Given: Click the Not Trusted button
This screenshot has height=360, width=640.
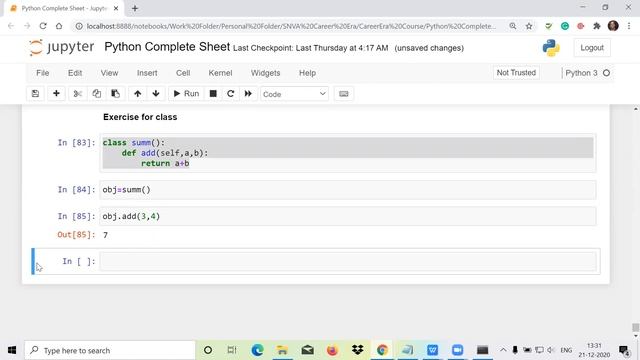Looking at the screenshot, I should [516, 73].
